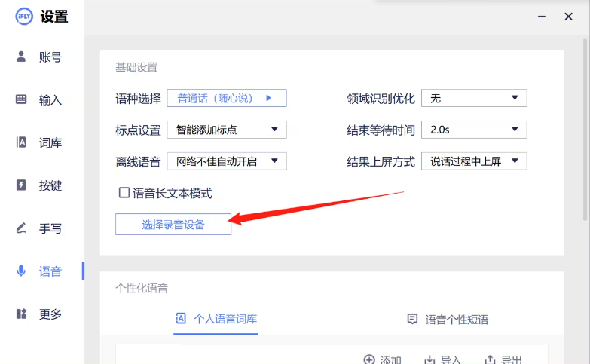Switch to the 语音个性短语 tab
Image resolution: width=590 pixels, height=364 pixels.
click(448, 320)
